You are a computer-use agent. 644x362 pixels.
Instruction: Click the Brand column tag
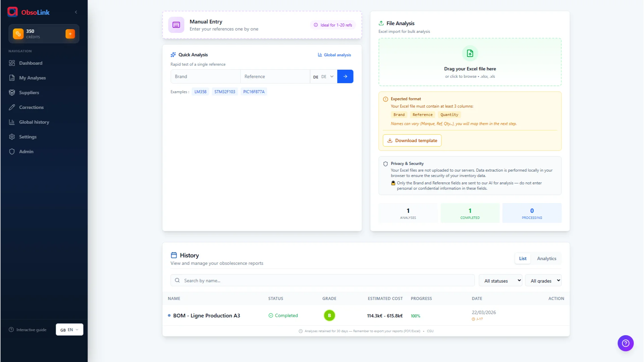pyautogui.click(x=399, y=115)
